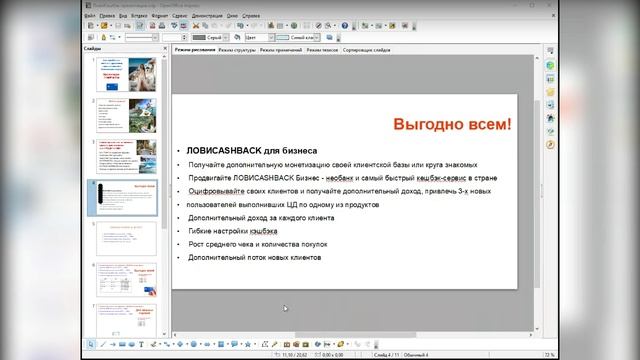Select the Rectangle drawing tool

pyautogui.click(x=122, y=344)
